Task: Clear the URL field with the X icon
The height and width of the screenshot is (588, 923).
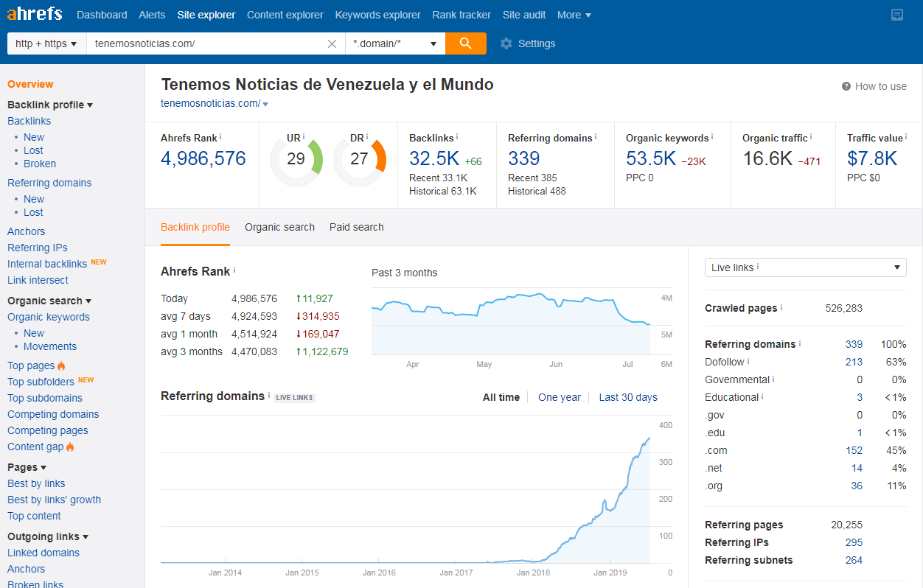Action: pyautogui.click(x=332, y=43)
